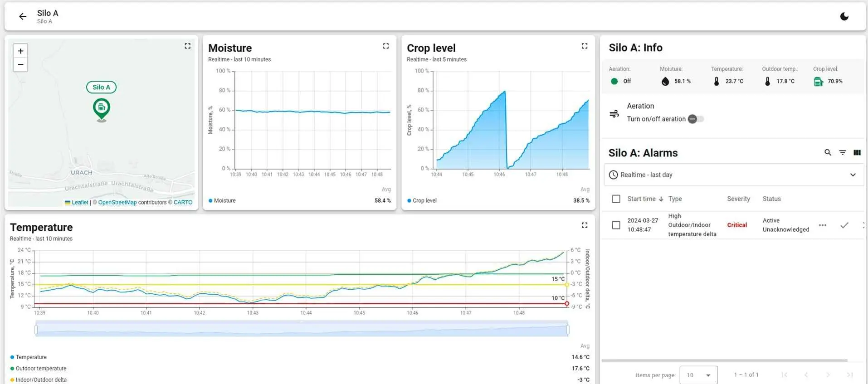Open the alarms filter icon
Screen dimensions: 868x384
pos(842,153)
